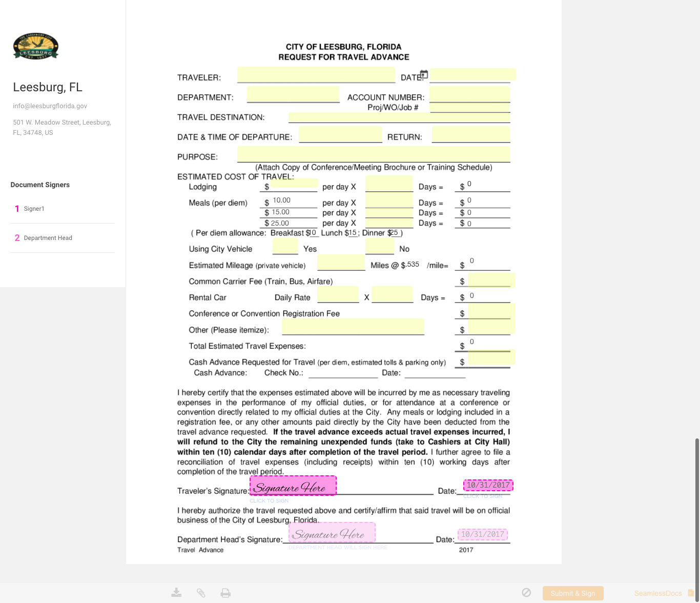Screen dimensions: 700x603
Task: Click the Conference Registration Fee amount field
Action: [492, 312]
